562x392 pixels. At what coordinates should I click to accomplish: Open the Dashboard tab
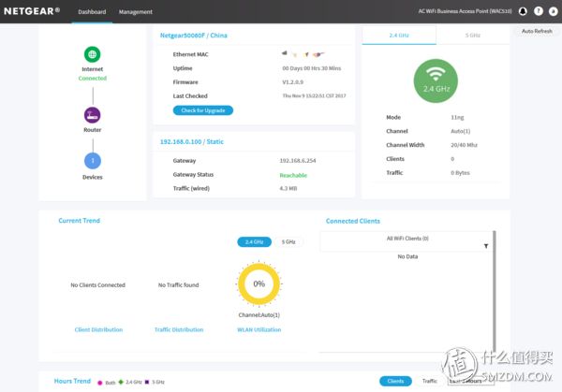click(92, 12)
